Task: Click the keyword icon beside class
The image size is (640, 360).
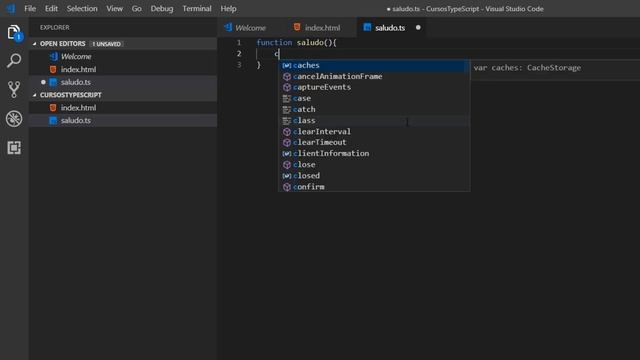Action: (x=287, y=120)
